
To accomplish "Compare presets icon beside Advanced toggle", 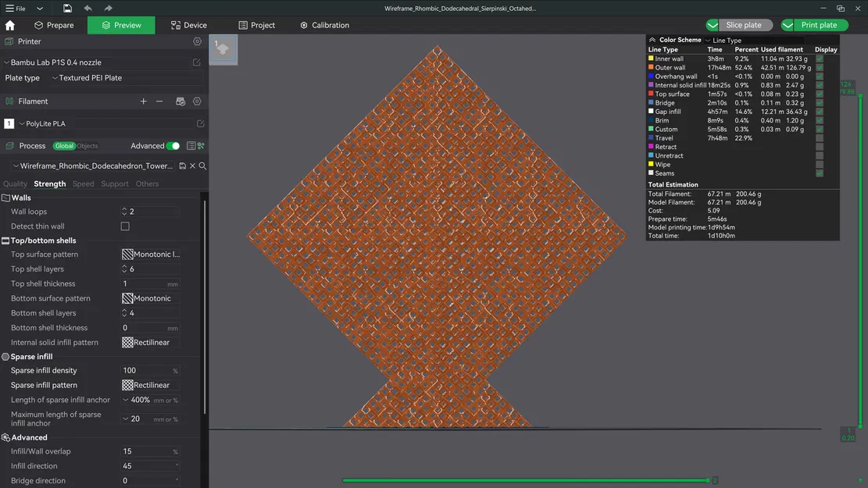I will [x=201, y=146].
